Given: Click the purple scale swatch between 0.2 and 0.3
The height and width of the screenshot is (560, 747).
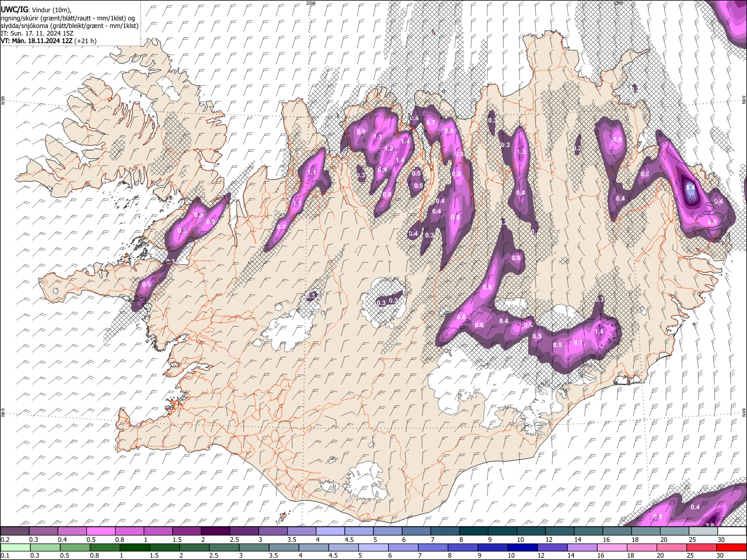Looking at the screenshot, I should coord(15,531).
